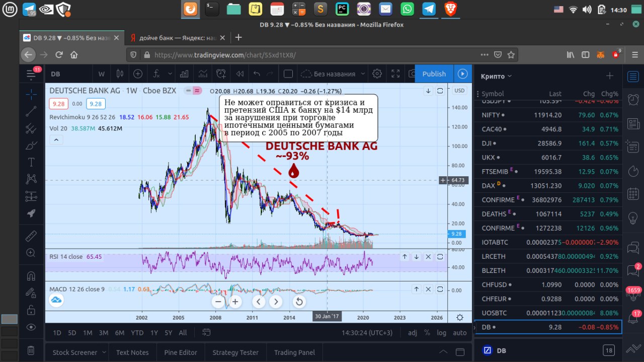Enter fullscreen chart mode
Screen dimensions: 644x362
(395, 74)
